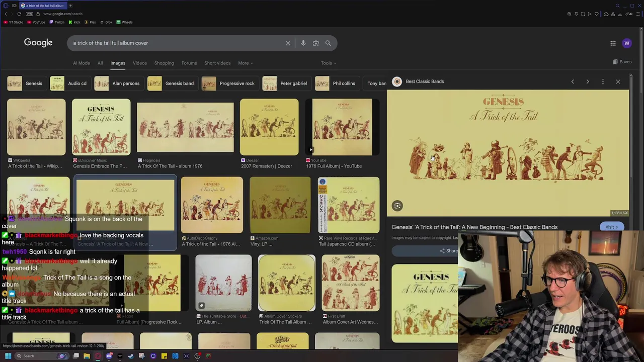The height and width of the screenshot is (362, 644).
Task: Open the Grok bookmark
Action: coord(106,22)
